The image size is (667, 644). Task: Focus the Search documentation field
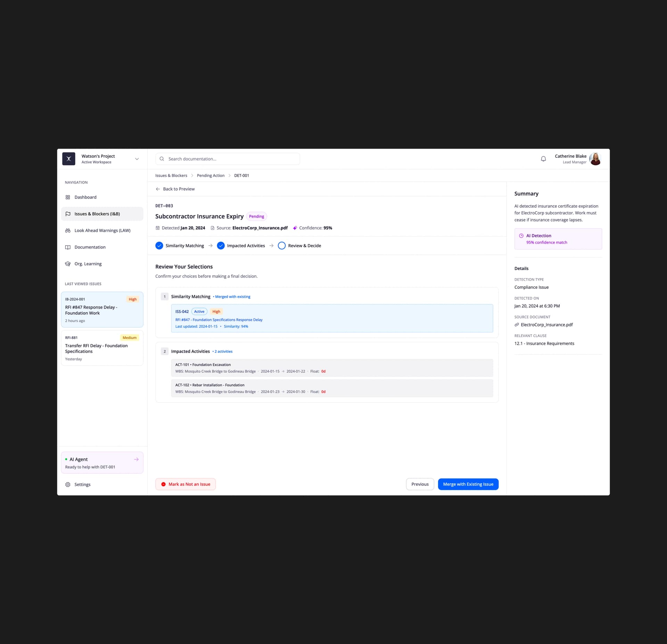pyautogui.click(x=228, y=159)
